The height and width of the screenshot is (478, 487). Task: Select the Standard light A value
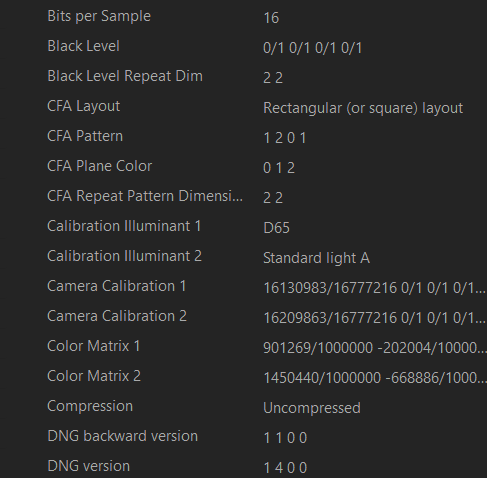pos(316,258)
